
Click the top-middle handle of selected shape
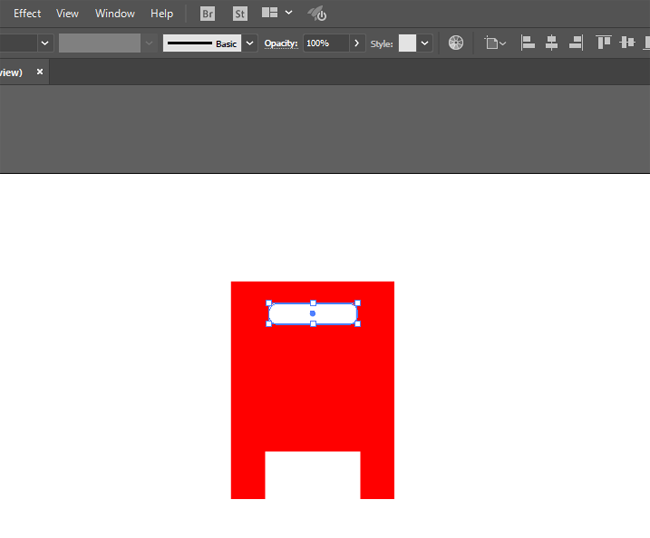[x=313, y=303]
